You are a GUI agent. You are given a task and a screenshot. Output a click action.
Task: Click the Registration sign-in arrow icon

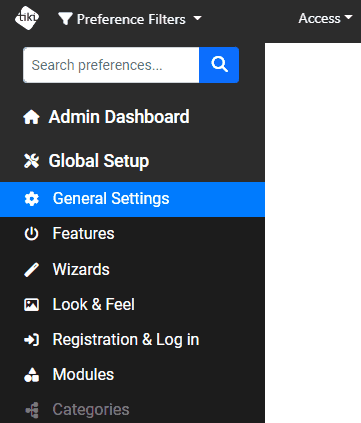click(x=32, y=340)
